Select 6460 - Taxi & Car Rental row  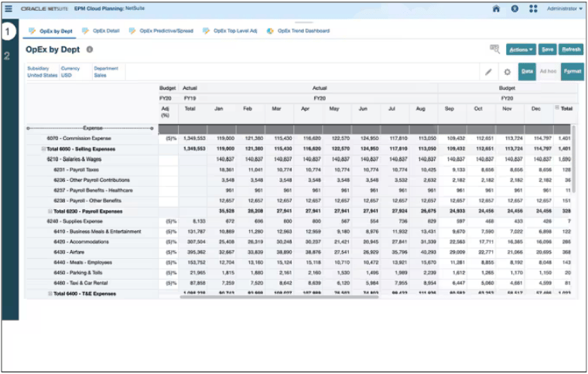[x=92, y=283]
